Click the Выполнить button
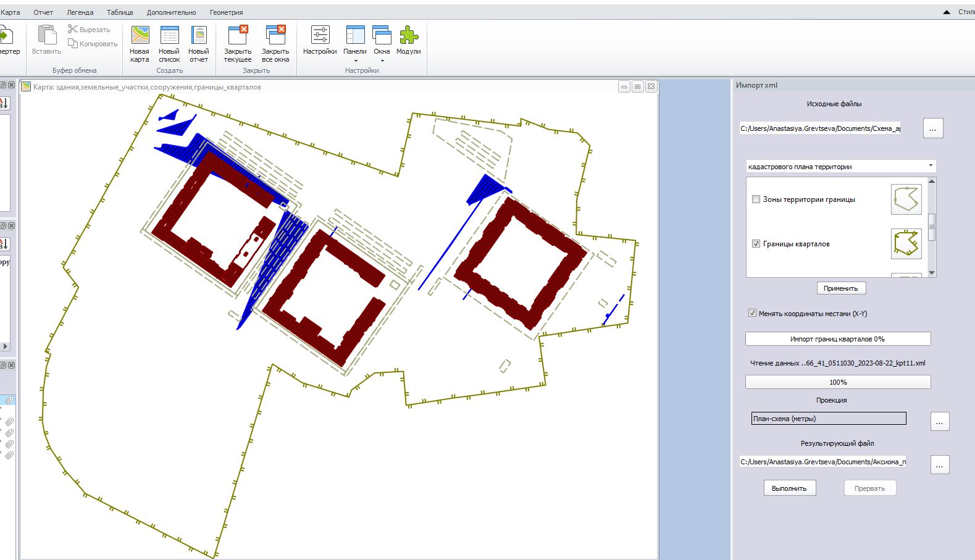Screen dimensions: 975x560 tap(789, 488)
